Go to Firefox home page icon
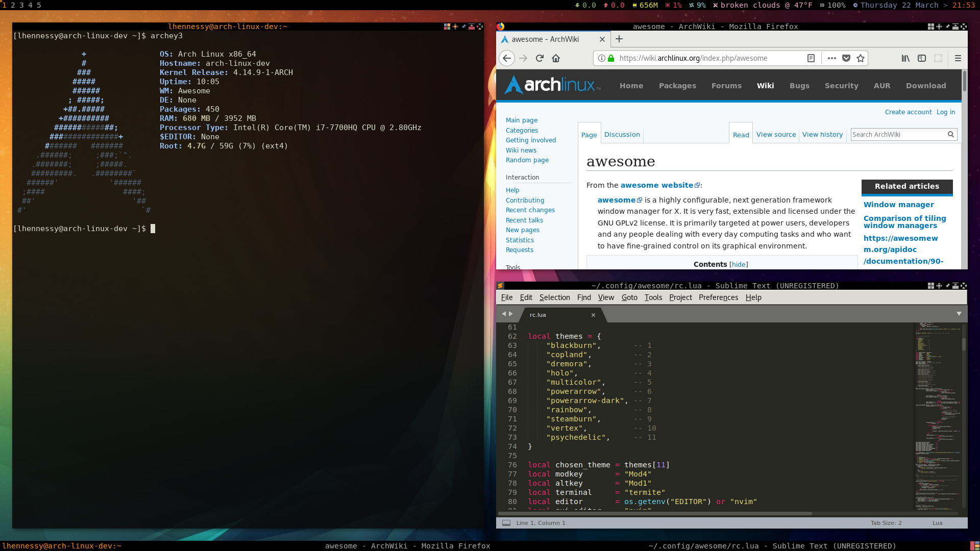980x551 pixels. click(x=556, y=58)
